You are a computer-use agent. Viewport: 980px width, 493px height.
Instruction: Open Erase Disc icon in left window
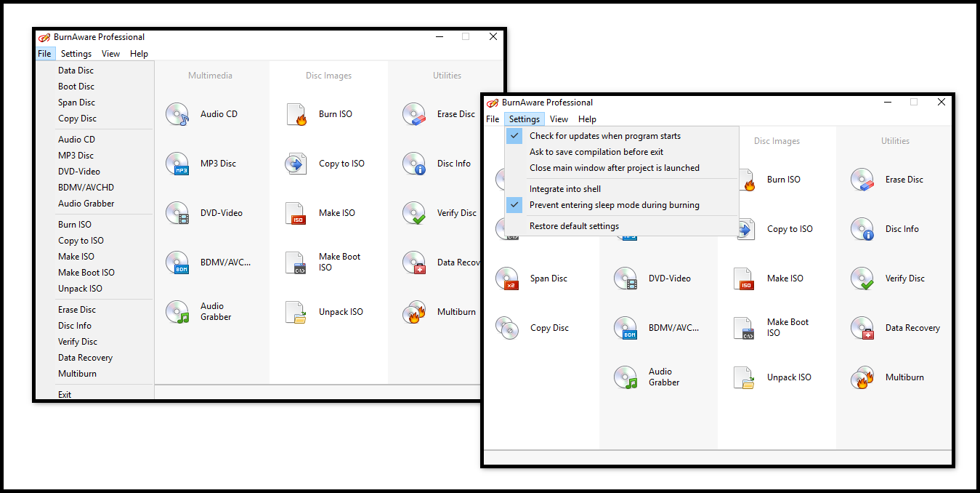point(414,114)
